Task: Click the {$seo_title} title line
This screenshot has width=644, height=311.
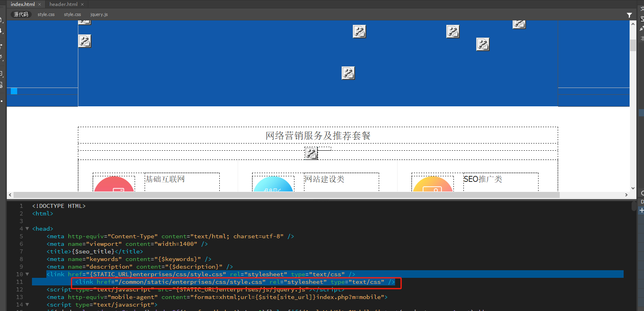Action: [95, 251]
